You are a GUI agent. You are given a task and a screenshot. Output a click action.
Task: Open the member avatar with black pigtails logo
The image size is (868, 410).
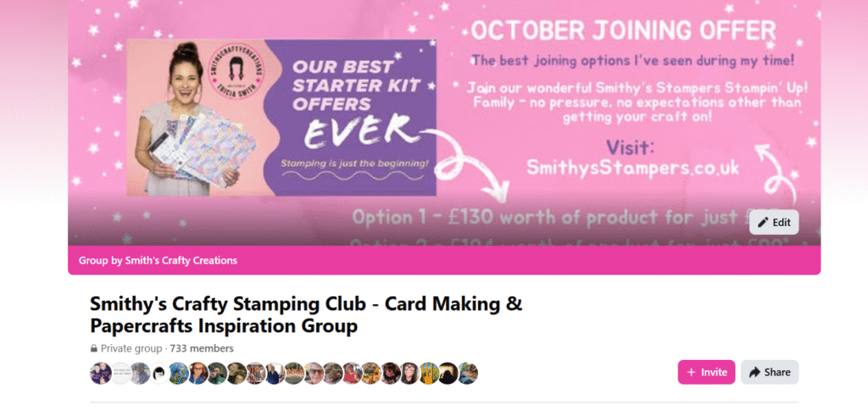point(159,373)
